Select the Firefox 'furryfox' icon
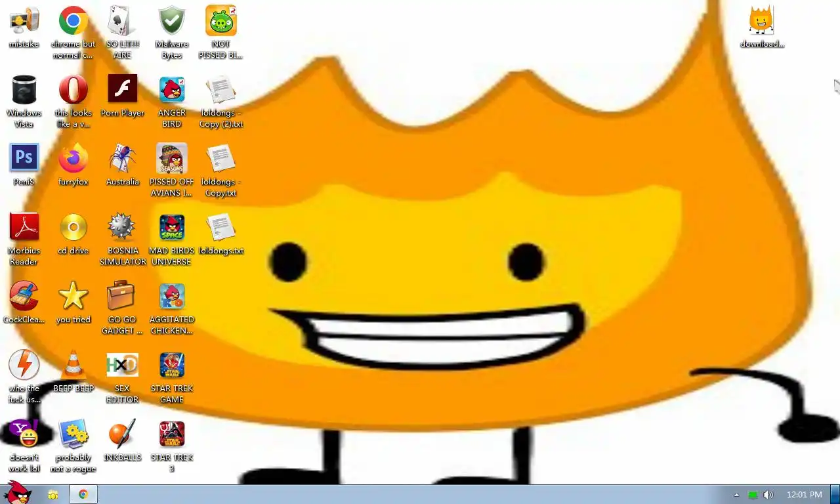Image resolution: width=840 pixels, height=504 pixels. pyautogui.click(x=73, y=165)
